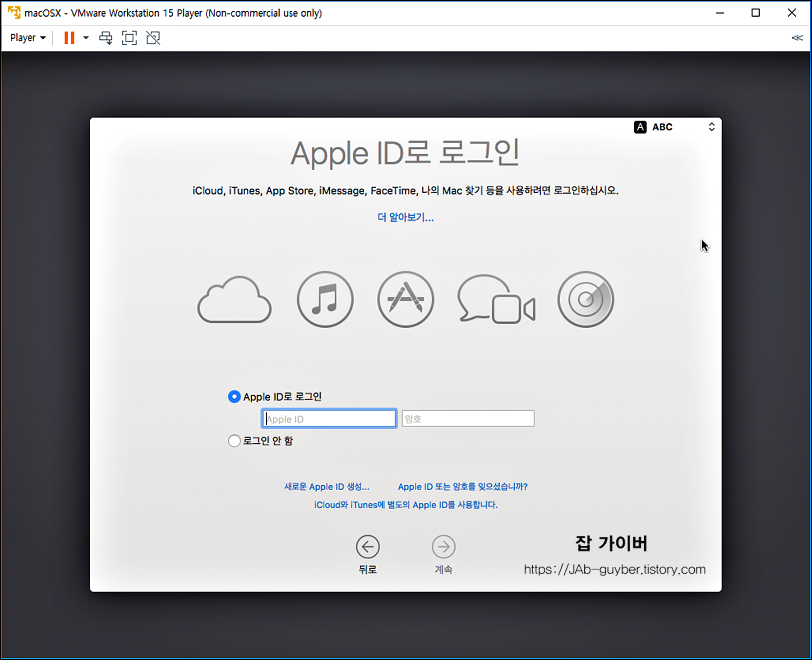
Task: Click the App Store icon
Action: [x=406, y=299]
